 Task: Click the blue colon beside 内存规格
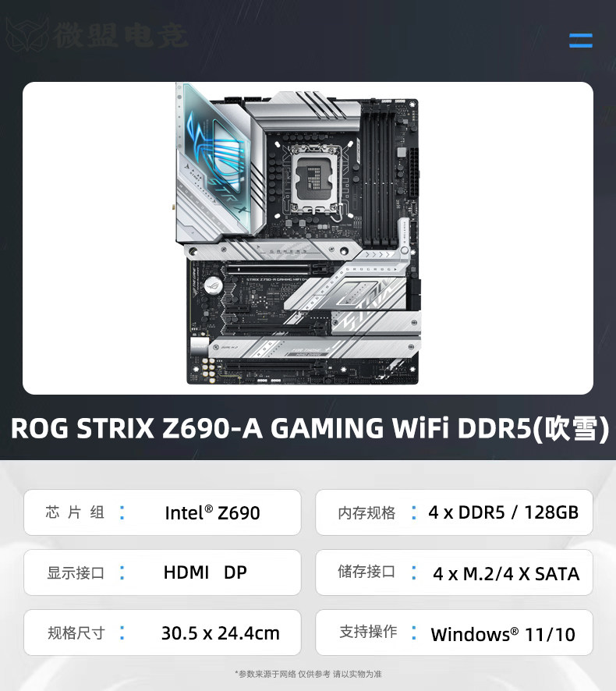(414, 512)
